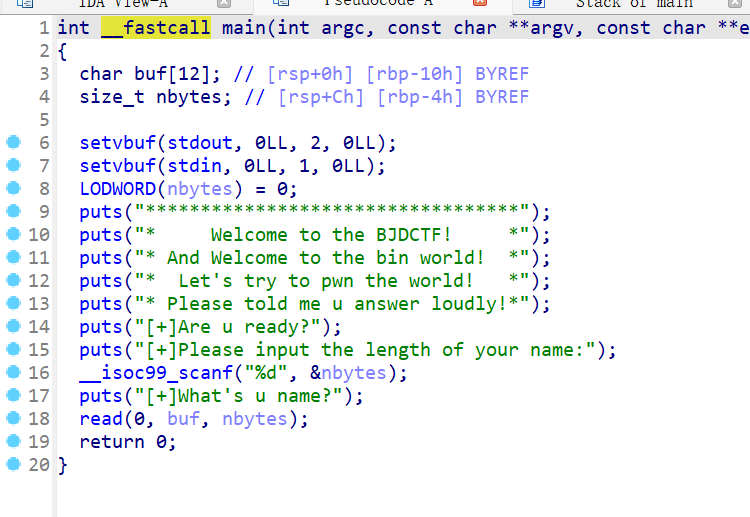
Task: Close the IDA View-A tab
Action: [x=225, y=4]
